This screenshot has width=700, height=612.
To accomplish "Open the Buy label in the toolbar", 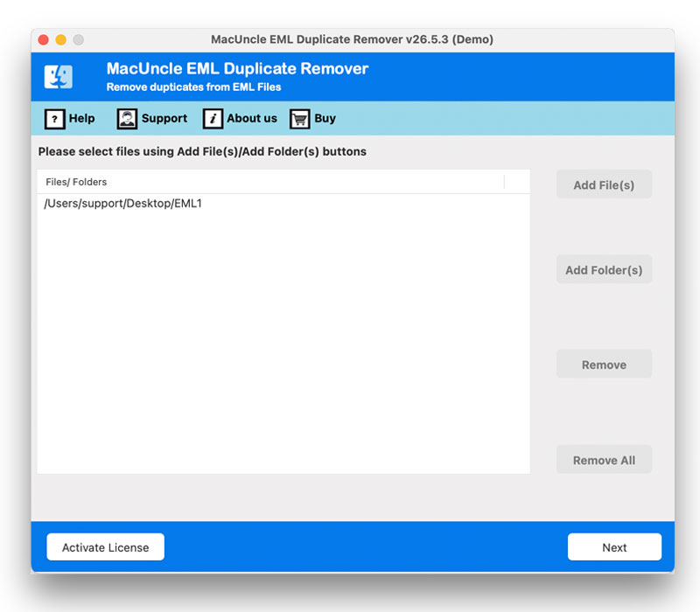I will click(325, 119).
